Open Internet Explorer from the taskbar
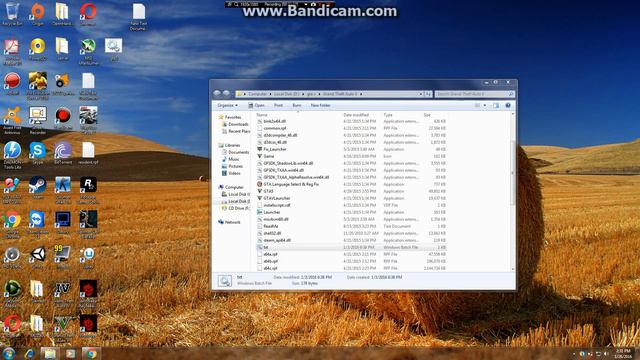This screenshot has width=640, height=360. pyautogui.click(x=29, y=353)
